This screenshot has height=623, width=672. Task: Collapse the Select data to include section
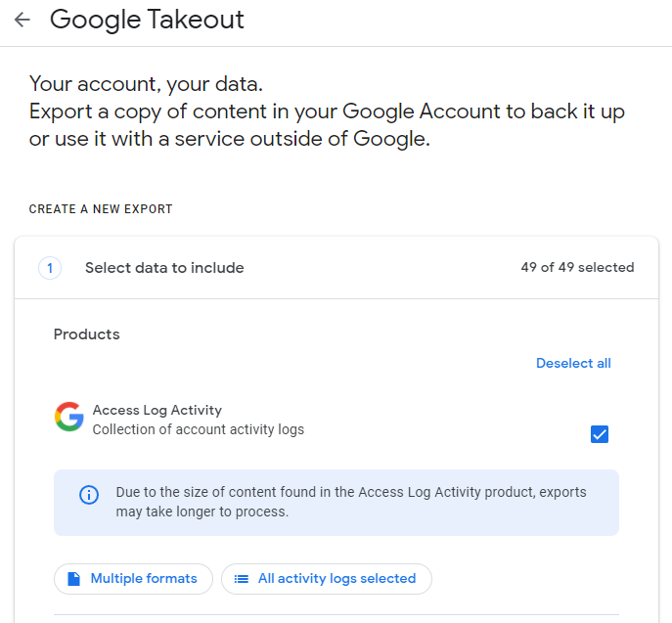(x=164, y=267)
